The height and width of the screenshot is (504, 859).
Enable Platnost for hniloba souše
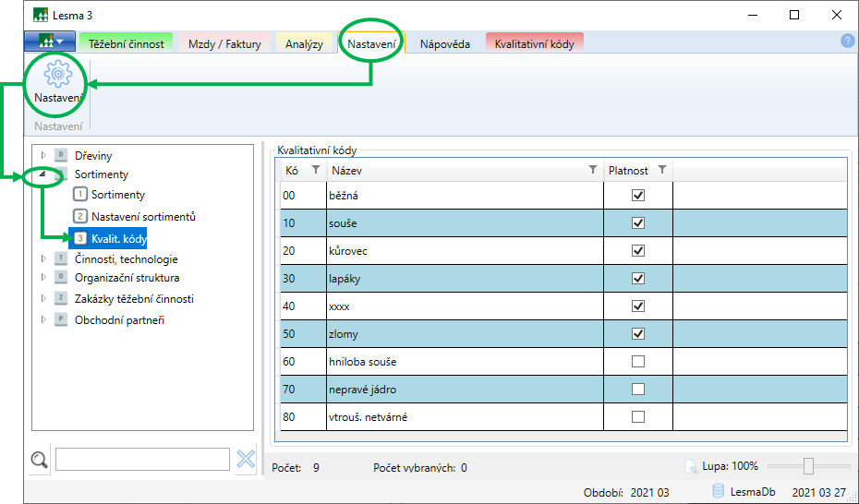click(x=637, y=362)
